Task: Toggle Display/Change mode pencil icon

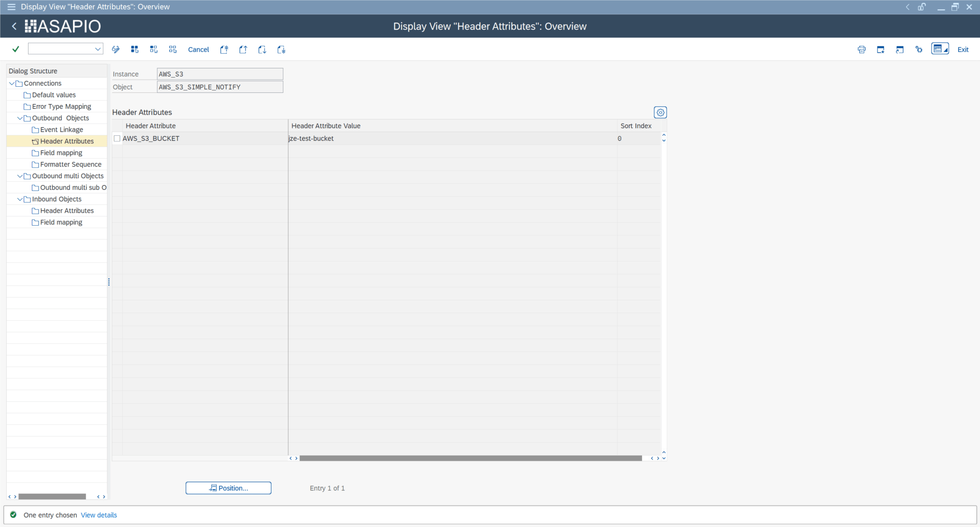Action: pyautogui.click(x=116, y=50)
